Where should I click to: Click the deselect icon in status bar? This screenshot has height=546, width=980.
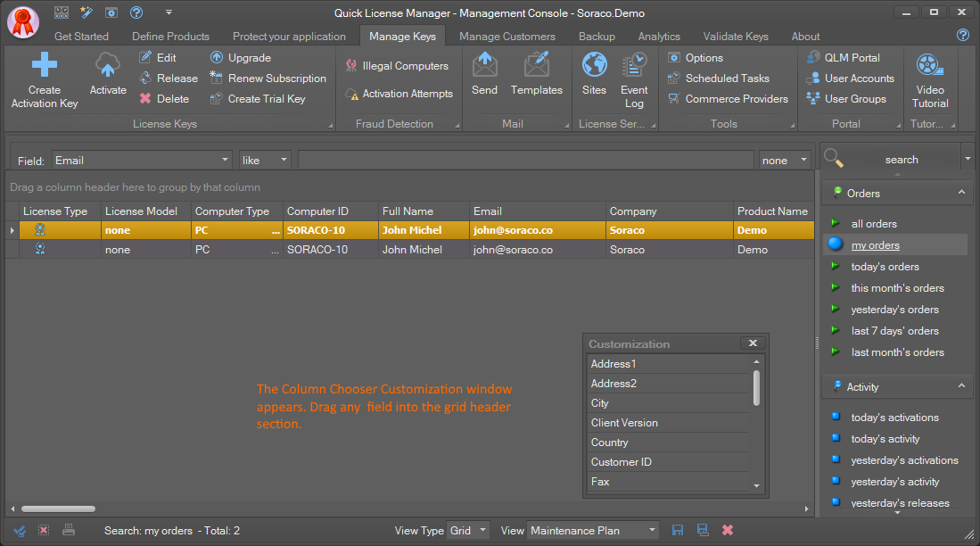tap(44, 530)
